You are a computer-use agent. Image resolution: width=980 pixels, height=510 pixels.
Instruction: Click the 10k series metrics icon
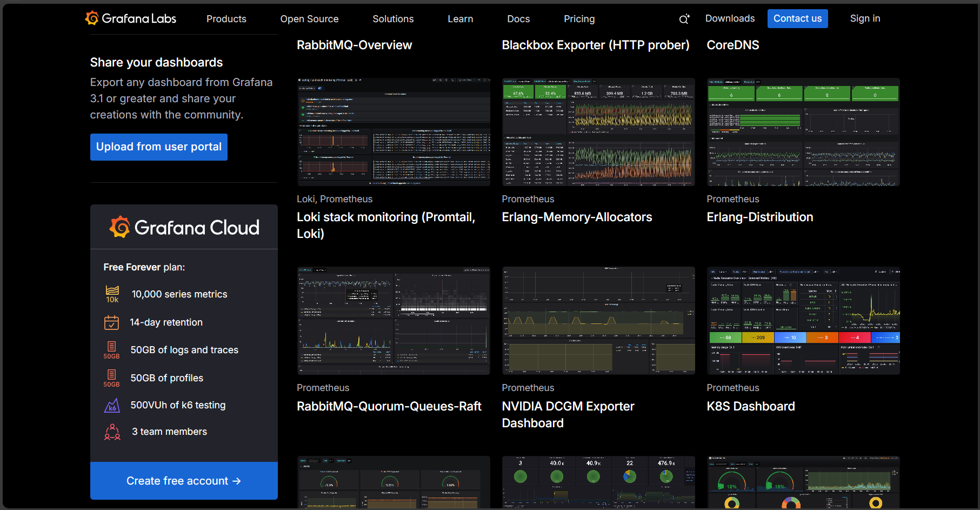tap(112, 294)
